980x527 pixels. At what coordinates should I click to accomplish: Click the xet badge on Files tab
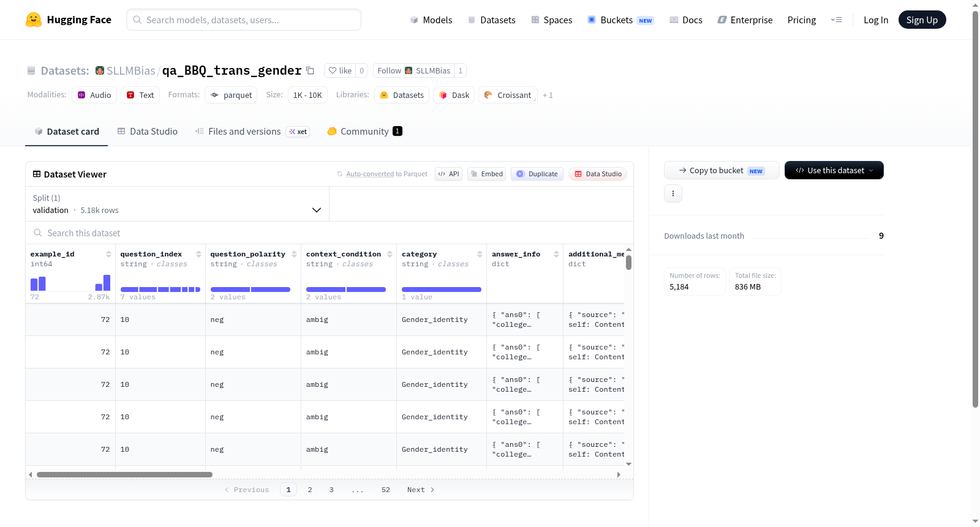click(x=298, y=132)
